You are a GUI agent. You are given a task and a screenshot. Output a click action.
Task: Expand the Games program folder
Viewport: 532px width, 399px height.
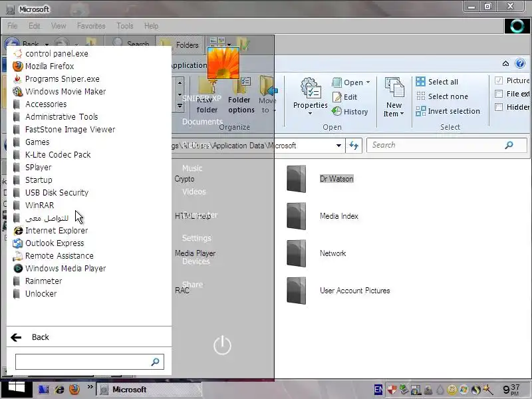pos(31,142)
